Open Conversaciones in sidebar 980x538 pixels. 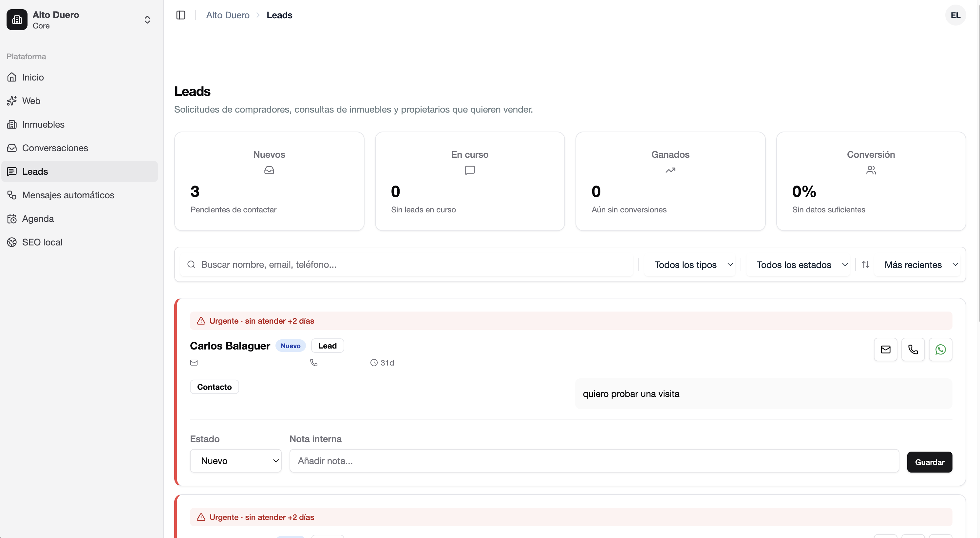click(80, 148)
